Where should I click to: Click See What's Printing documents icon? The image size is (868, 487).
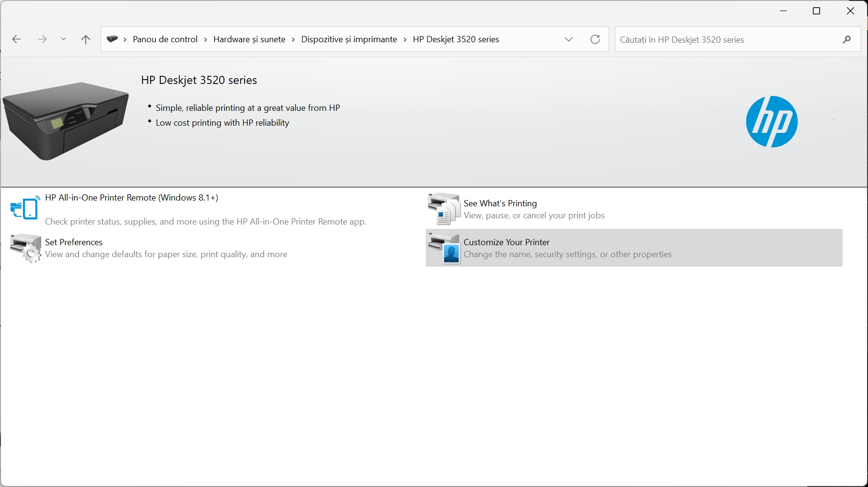pos(444,209)
